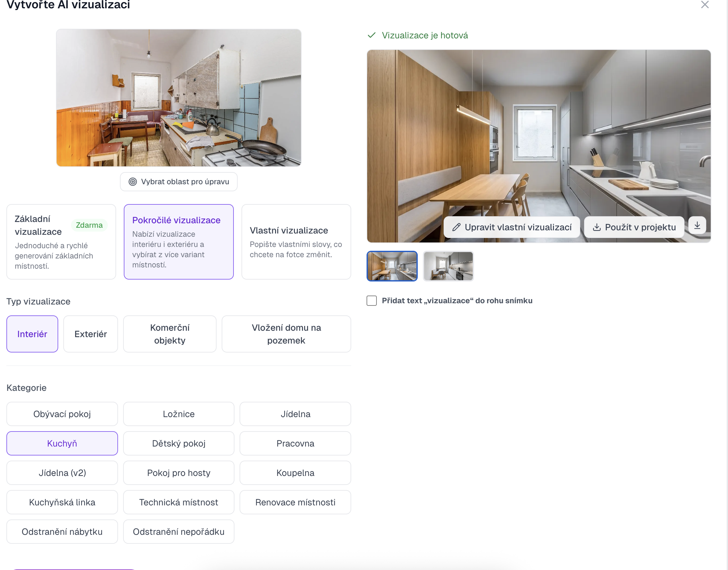Enable the "Přidat text vizualizace" checkbox
Screen dimensions: 728x570
[371, 300]
